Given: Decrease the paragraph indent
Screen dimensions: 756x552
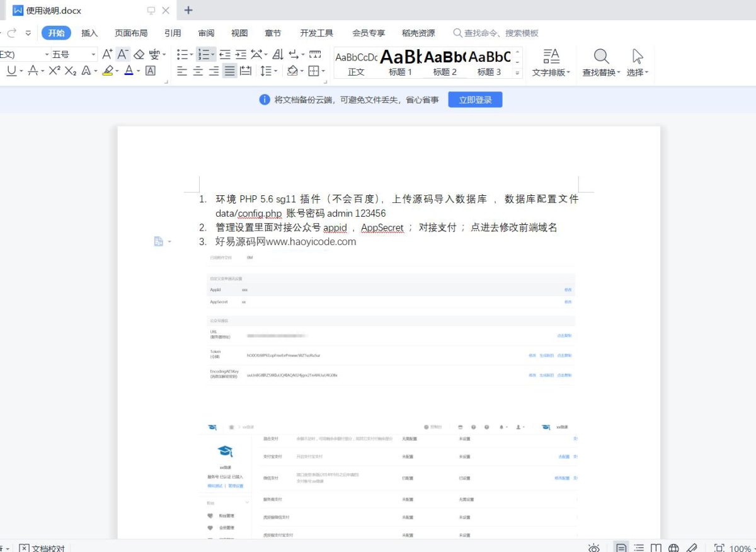Looking at the screenshot, I should (x=225, y=55).
